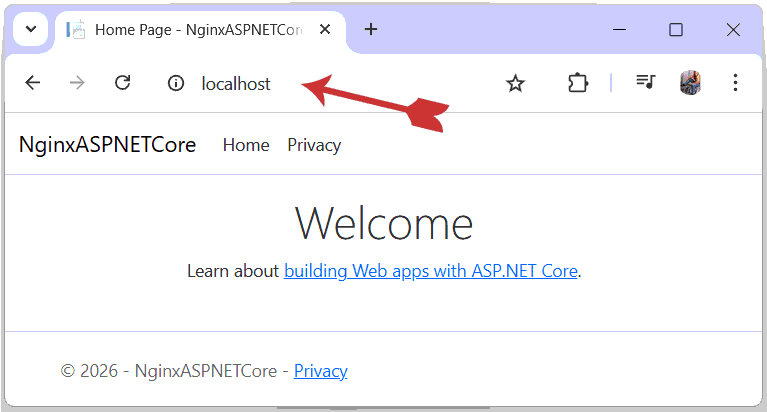
Task: Close the browser window
Action: (733, 30)
